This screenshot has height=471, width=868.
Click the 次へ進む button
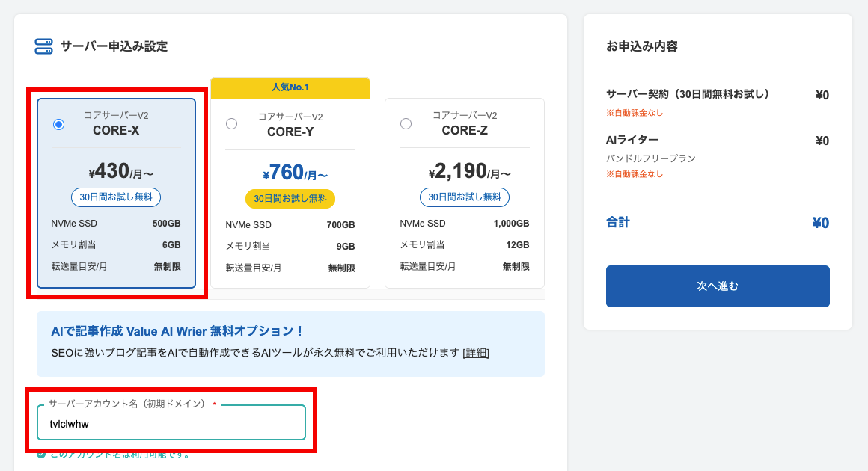(x=718, y=286)
